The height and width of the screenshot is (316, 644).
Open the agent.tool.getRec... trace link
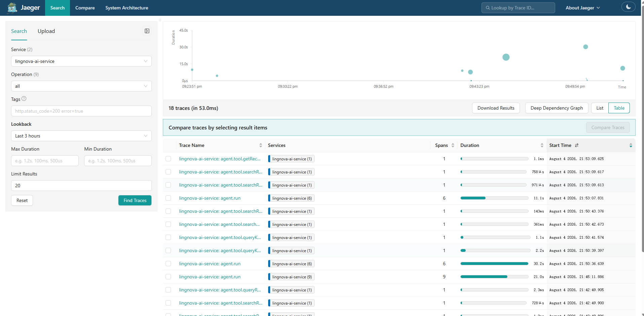(220, 159)
